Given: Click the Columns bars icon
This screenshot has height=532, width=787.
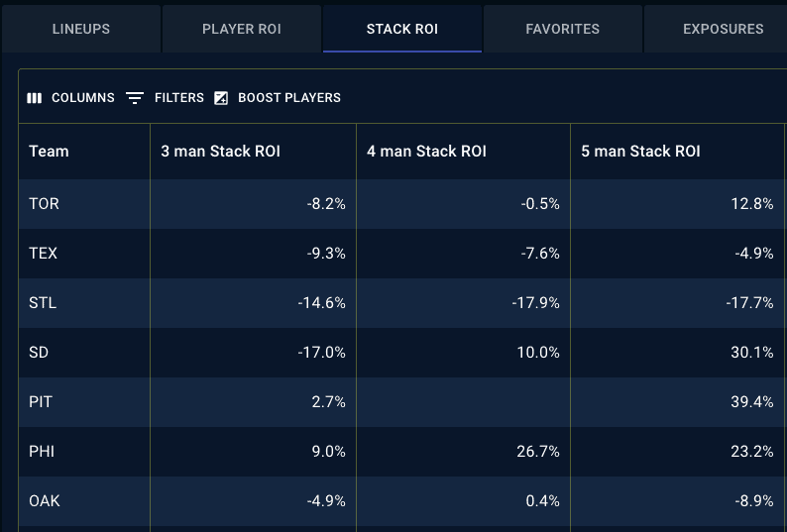Looking at the screenshot, I should (34, 98).
